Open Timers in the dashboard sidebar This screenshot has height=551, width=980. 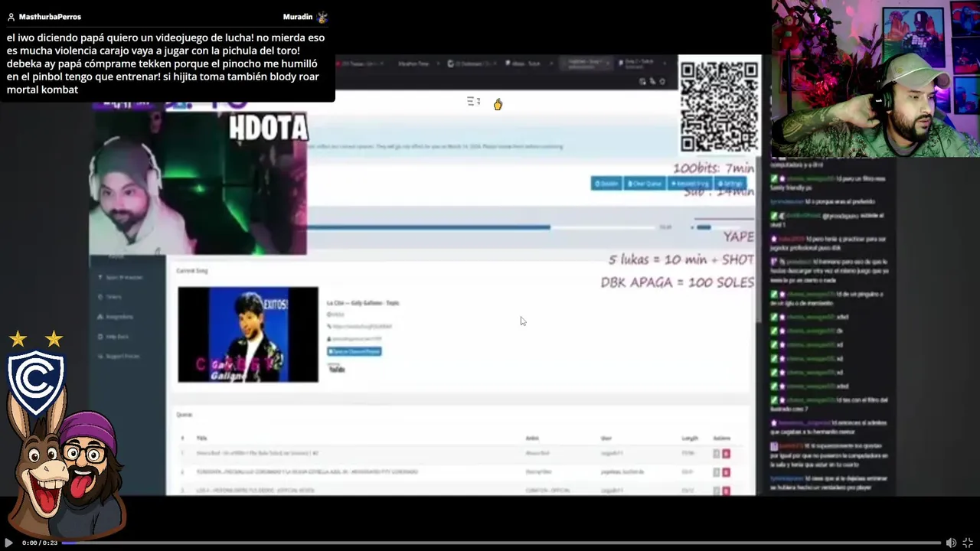(x=114, y=297)
